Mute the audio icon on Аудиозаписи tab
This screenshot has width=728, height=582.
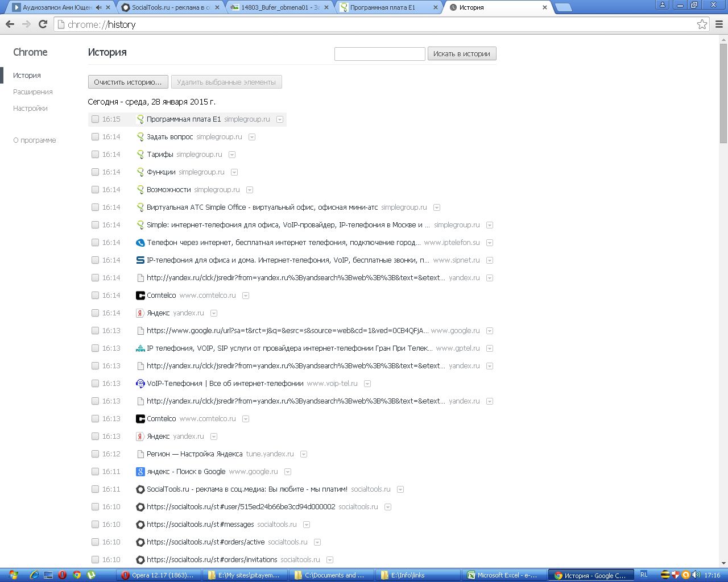pyautogui.click(x=99, y=7)
